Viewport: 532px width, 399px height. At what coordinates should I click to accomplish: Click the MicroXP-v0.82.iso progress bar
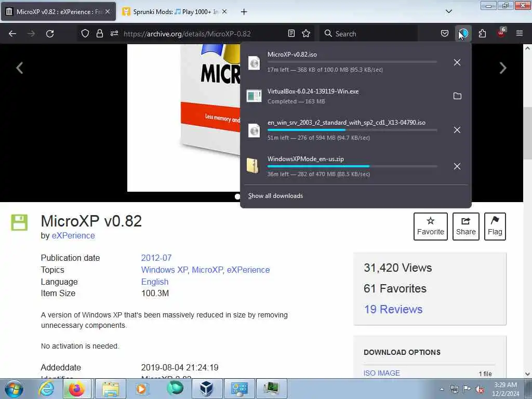(x=352, y=62)
